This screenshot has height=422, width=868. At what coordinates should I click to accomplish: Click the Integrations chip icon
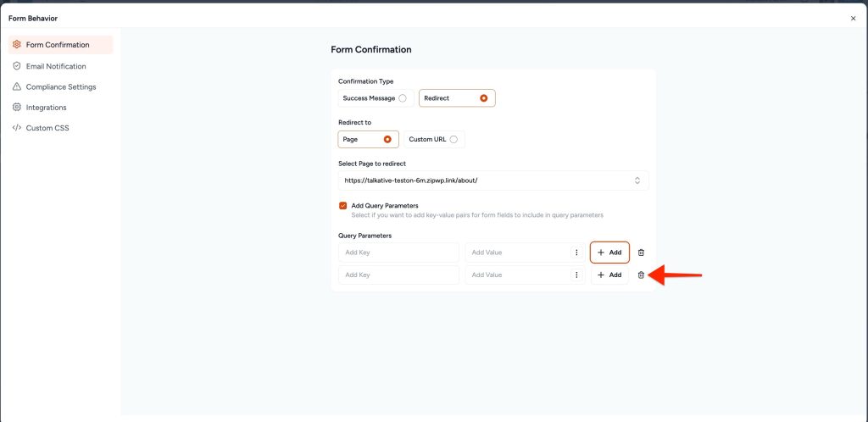point(17,108)
